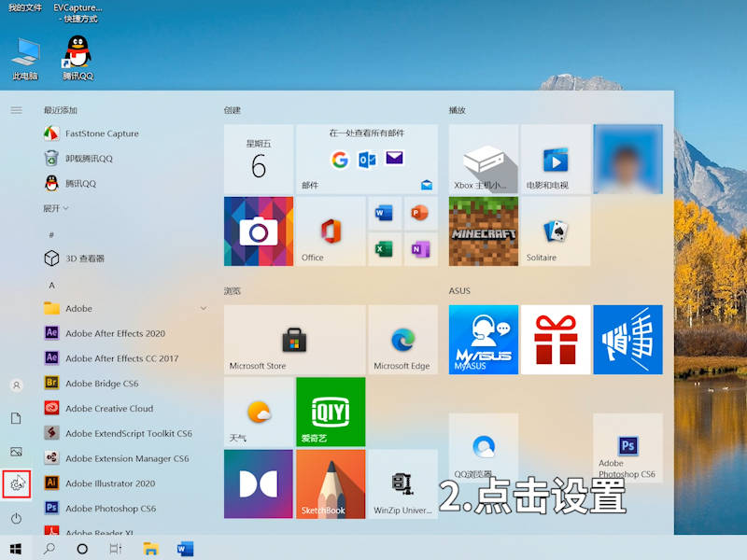Image resolution: width=747 pixels, height=560 pixels.
Task: Expand the Start hamburger menu
Action: coord(16,110)
